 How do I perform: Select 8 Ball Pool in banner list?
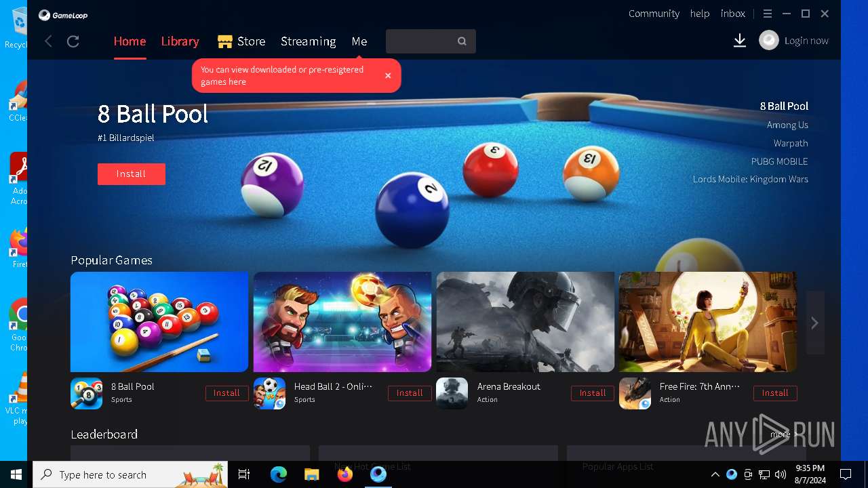click(784, 106)
